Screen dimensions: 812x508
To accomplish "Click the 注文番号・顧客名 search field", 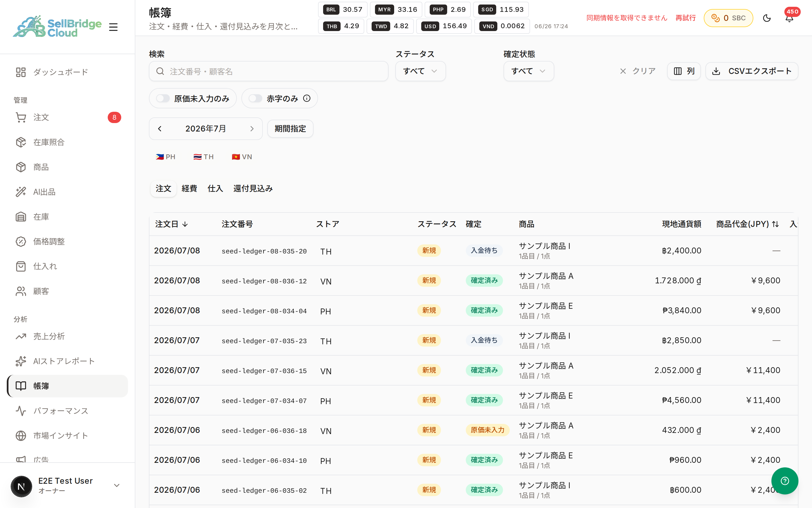I will point(268,71).
